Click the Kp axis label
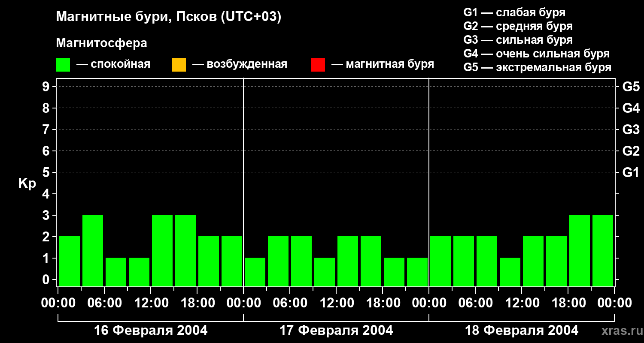644x343 pixels. (x=27, y=184)
